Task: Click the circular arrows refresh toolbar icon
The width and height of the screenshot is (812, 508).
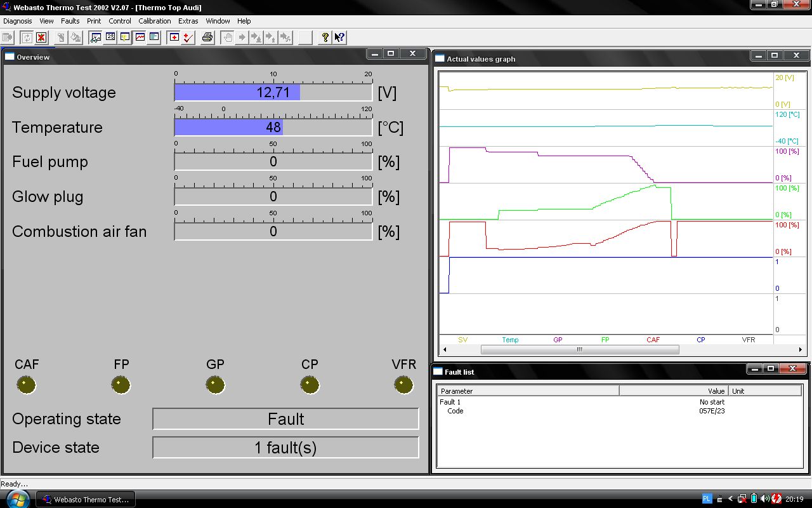Action: point(27,37)
